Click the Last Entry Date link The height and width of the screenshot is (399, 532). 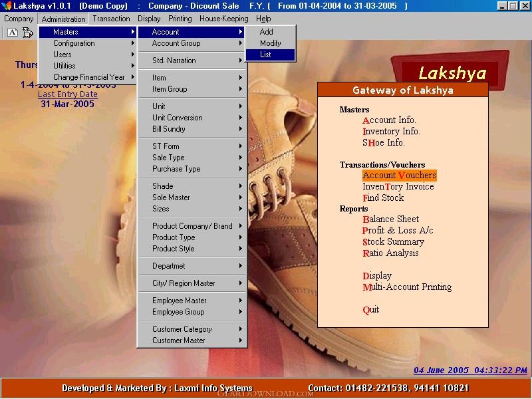click(x=68, y=94)
